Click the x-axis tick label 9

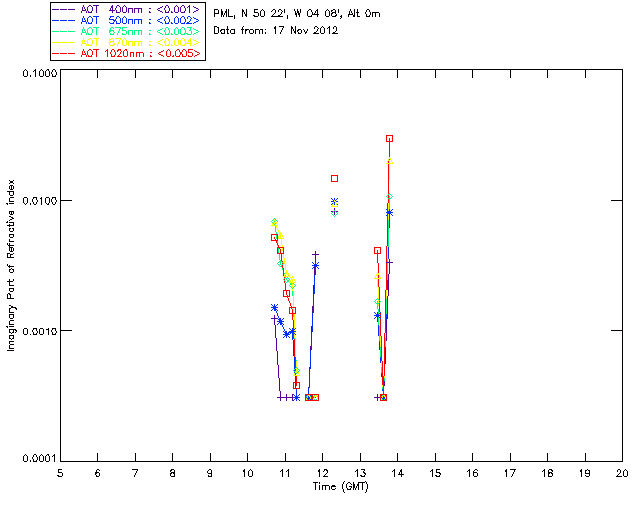pyautogui.click(x=210, y=473)
